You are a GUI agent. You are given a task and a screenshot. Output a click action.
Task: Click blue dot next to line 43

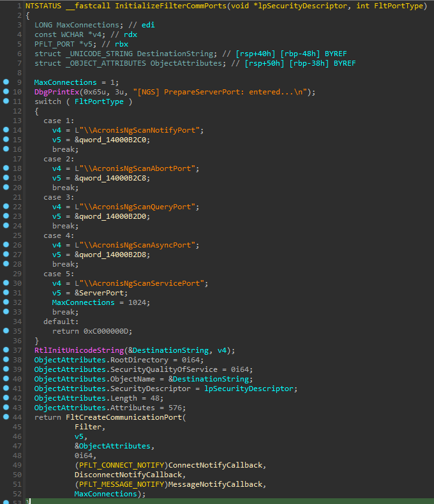coord(6,407)
